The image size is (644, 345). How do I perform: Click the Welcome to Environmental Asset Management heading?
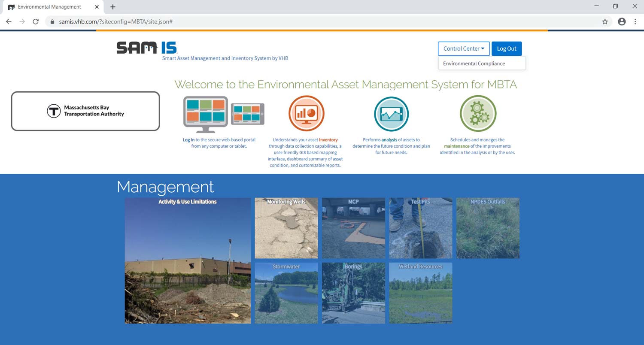(x=346, y=84)
